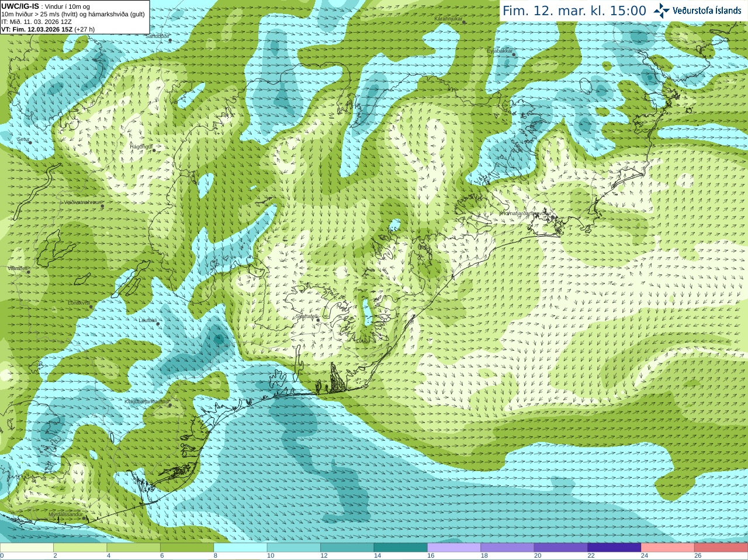748x560 pixels.
Task: Pick the 10–12 m/s aqua legend swatch
Action: tap(294, 548)
